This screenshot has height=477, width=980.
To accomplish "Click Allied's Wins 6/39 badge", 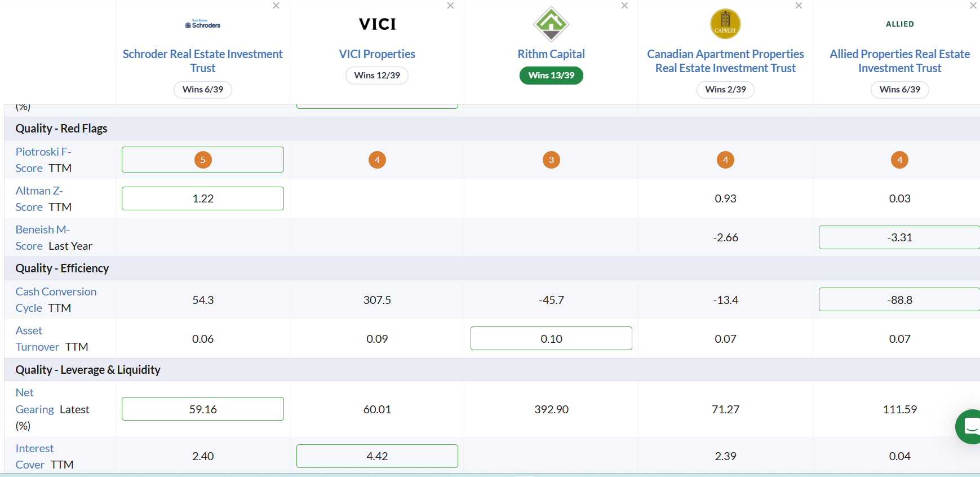I will pyautogui.click(x=899, y=90).
